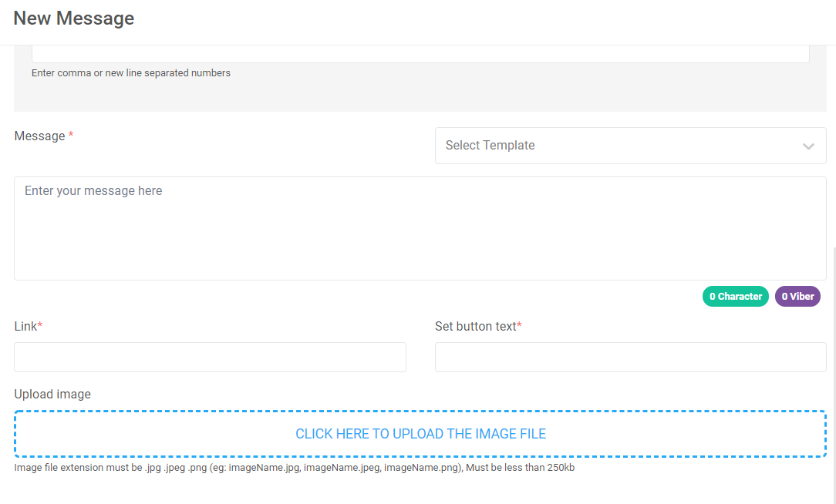Focus the numbers input field at top

[420, 54]
